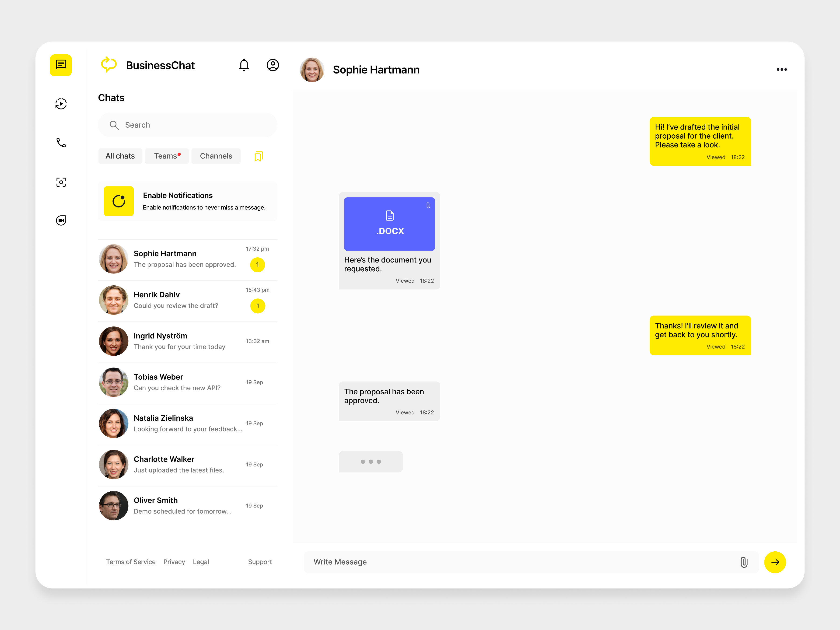Click the Support link
Image resolution: width=840 pixels, height=630 pixels.
pyautogui.click(x=260, y=562)
